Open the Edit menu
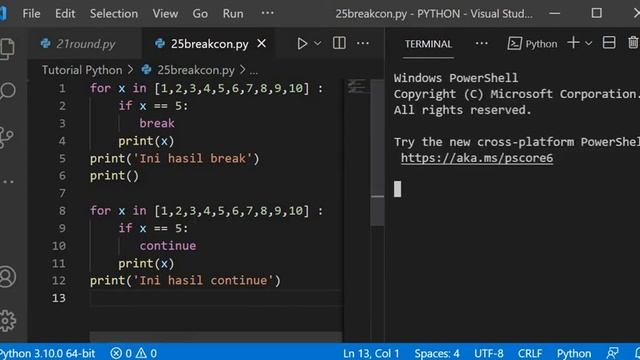640x360 pixels. (65, 13)
